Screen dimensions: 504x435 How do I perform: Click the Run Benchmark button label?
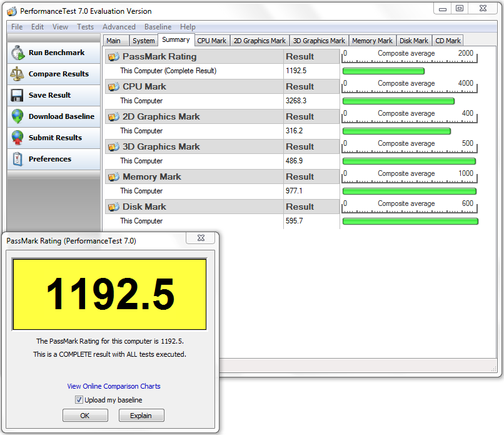pyautogui.click(x=56, y=53)
